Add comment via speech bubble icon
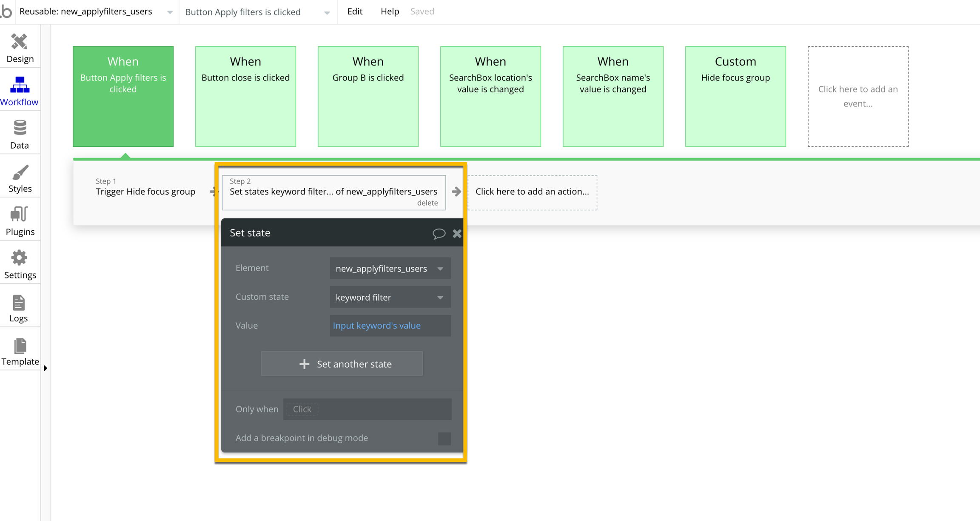This screenshot has height=521, width=980. click(x=439, y=233)
